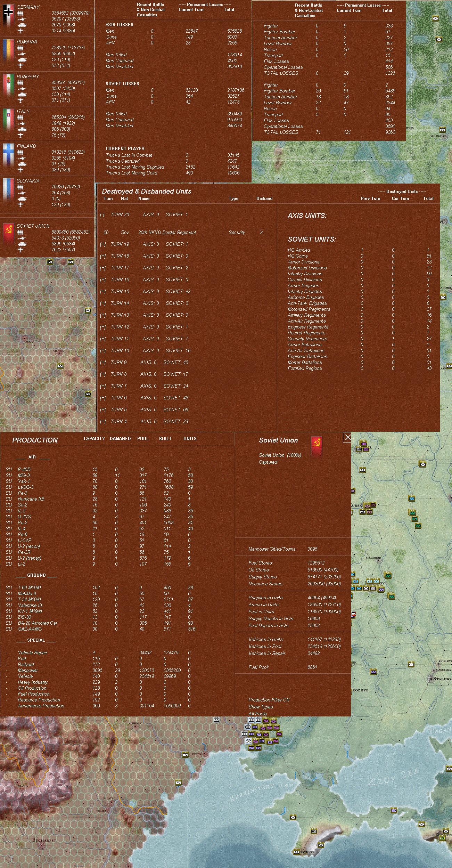Select the KV-1 M1941 production row
This screenshot has height=868, width=452.
pos(100,611)
